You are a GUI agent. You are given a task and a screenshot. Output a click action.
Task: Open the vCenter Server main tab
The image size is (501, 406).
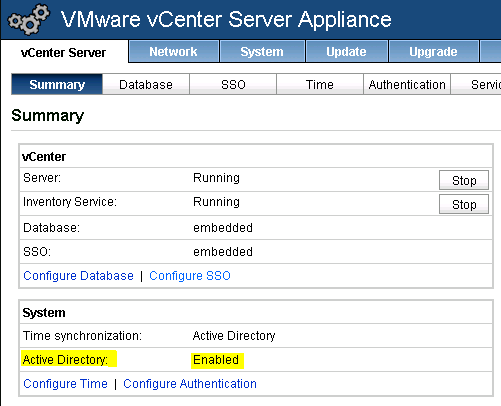point(63,52)
